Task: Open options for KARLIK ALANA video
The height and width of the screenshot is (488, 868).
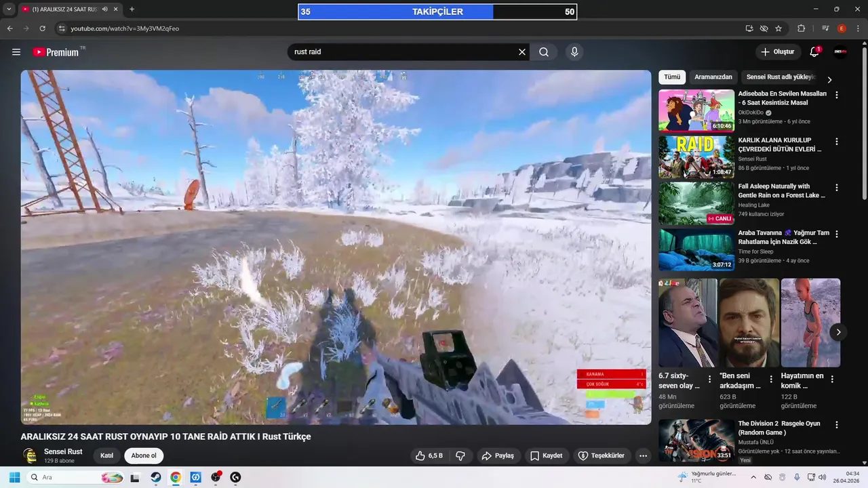Action: [x=837, y=142]
